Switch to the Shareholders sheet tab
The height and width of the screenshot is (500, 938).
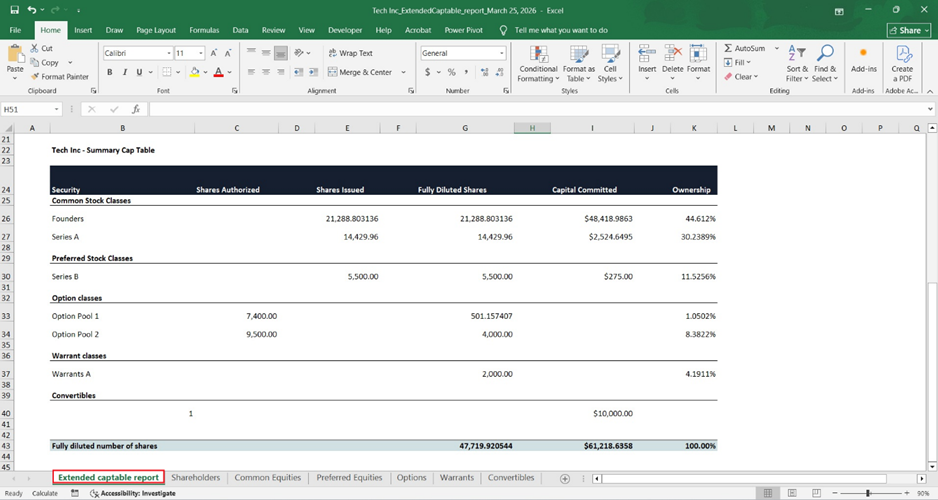click(x=195, y=478)
